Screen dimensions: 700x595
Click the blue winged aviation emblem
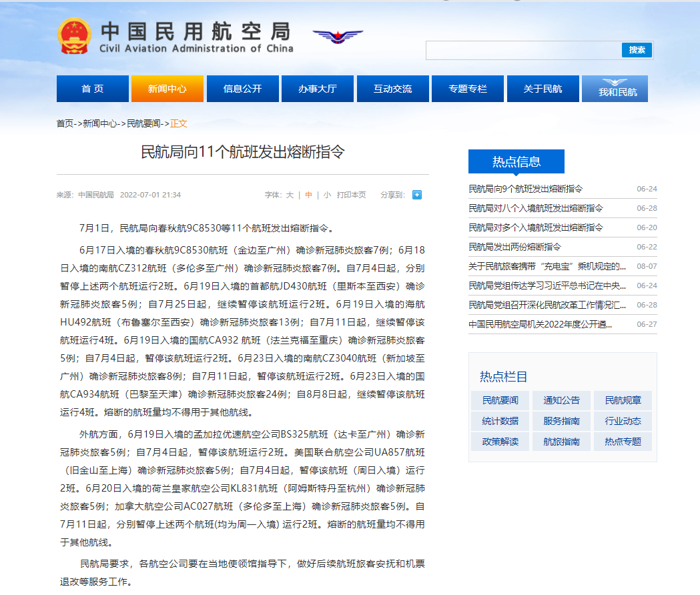tap(337, 38)
